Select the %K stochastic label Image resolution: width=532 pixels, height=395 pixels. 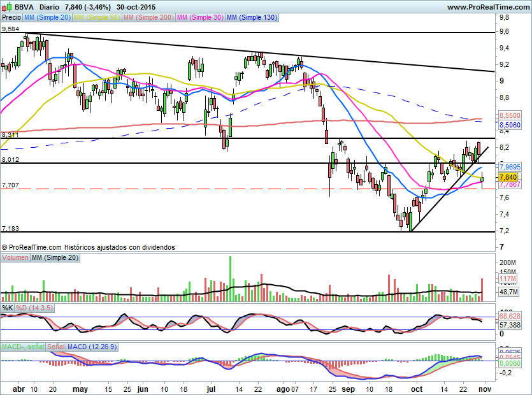click(x=8, y=308)
